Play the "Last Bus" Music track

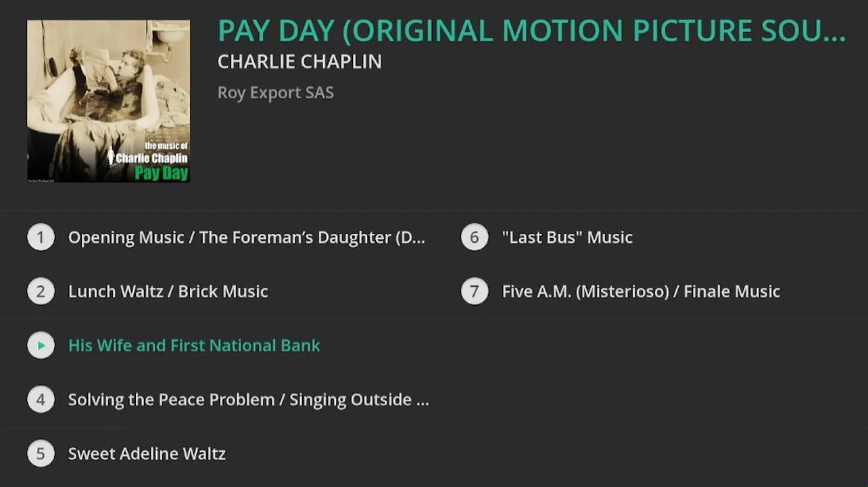pyautogui.click(x=567, y=237)
